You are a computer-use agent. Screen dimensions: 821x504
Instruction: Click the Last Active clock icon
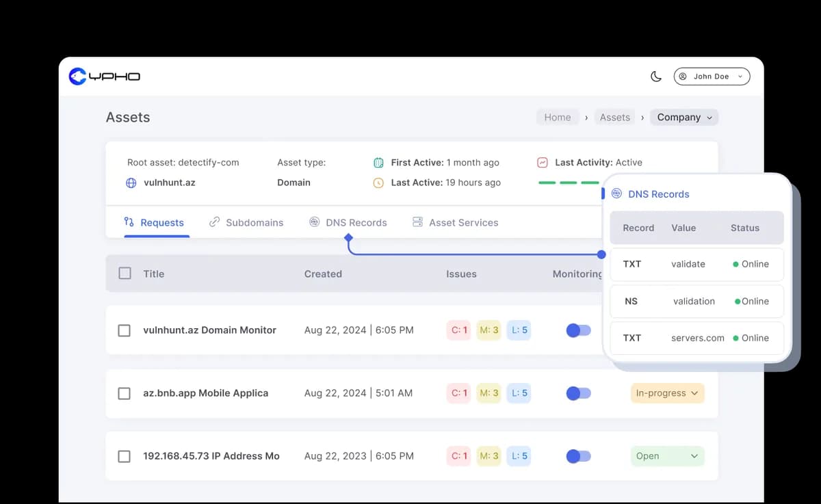(378, 183)
